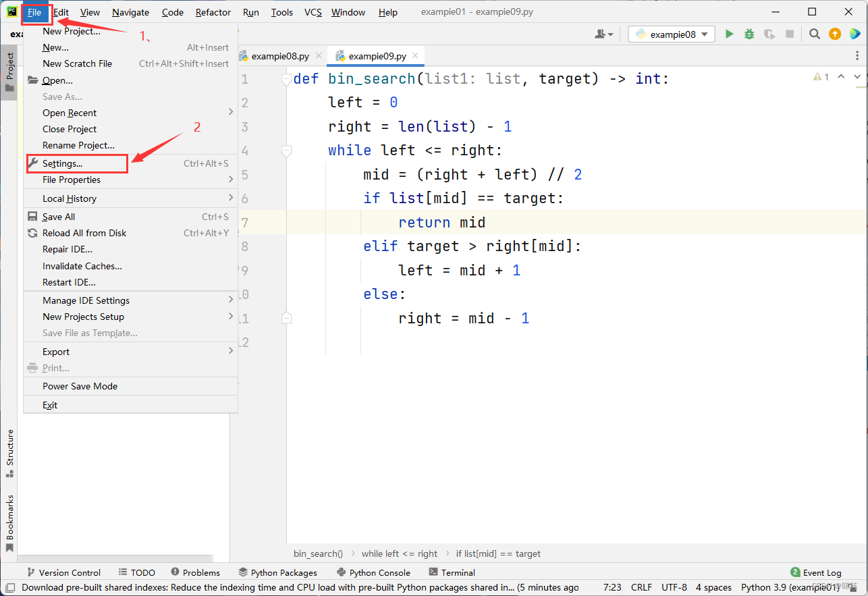Choose Save All menu entry
The height and width of the screenshot is (596, 868).
pyautogui.click(x=130, y=217)
